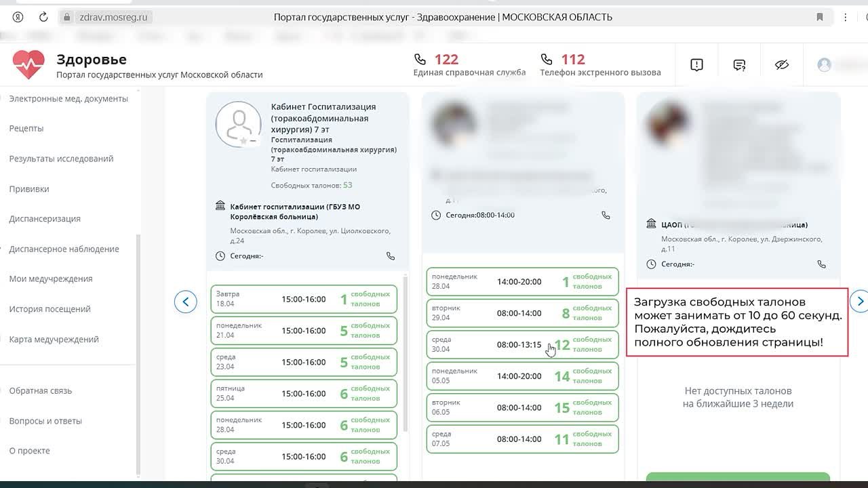Image resolution: width=868 pixels, height=488 pixels.
Task: Reload the page with refresh icon
Action: coord(43,17)
